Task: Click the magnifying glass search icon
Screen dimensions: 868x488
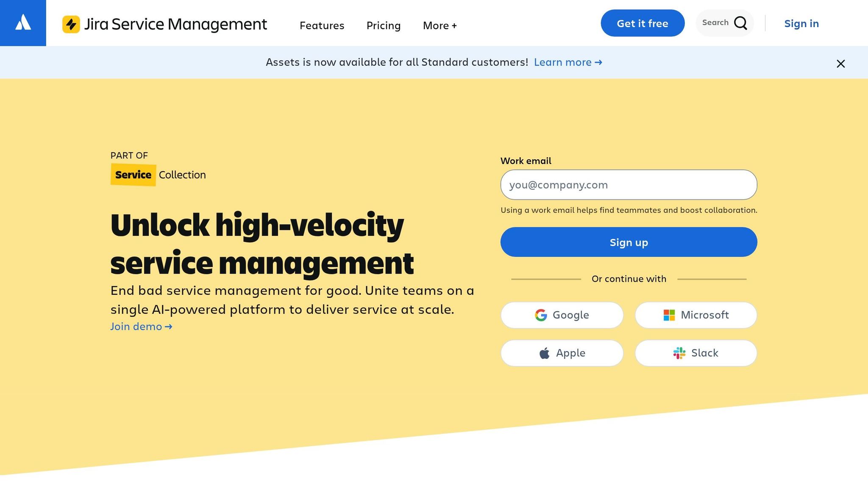Action: [x=740, y=23]
